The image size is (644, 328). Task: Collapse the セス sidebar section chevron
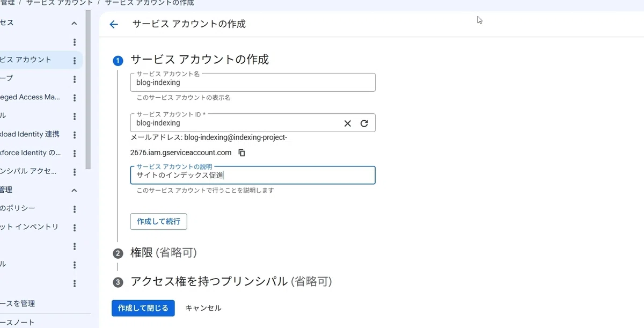pos(74,23)
